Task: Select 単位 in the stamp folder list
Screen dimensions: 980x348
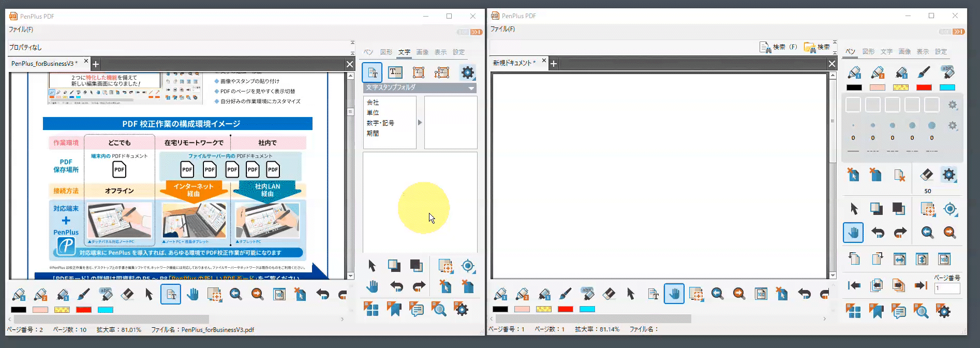Action: (373, 113)
